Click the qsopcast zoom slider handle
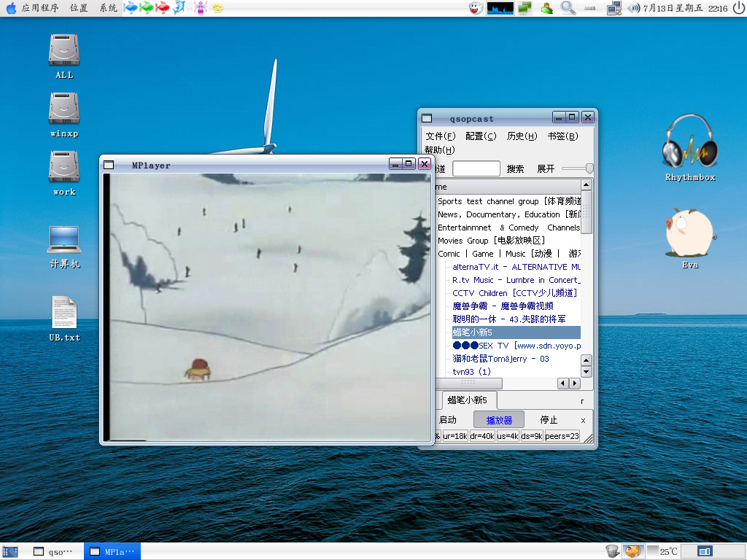This screenshot has height=560, width=747. tap(589, 168)
